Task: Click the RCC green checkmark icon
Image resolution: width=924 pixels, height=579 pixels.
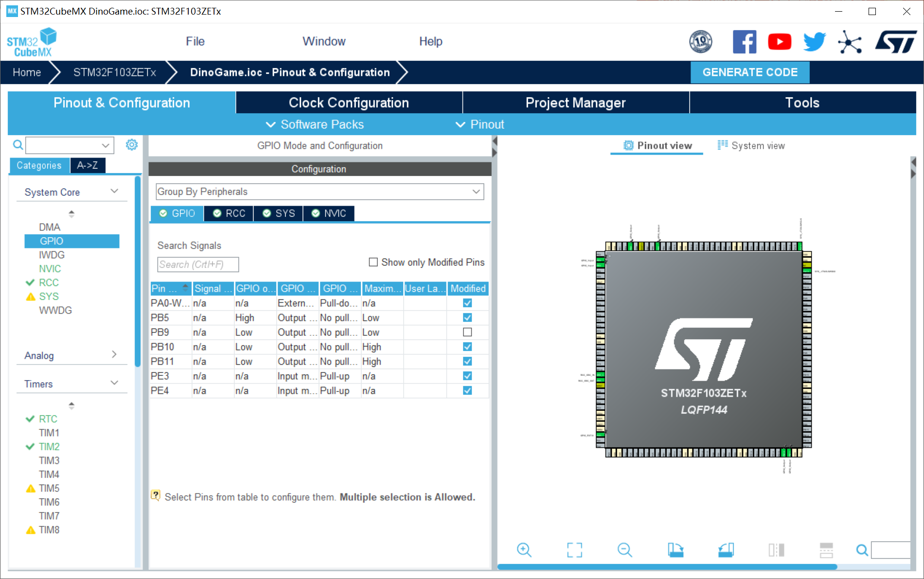Action: click(x=30, y=282)
